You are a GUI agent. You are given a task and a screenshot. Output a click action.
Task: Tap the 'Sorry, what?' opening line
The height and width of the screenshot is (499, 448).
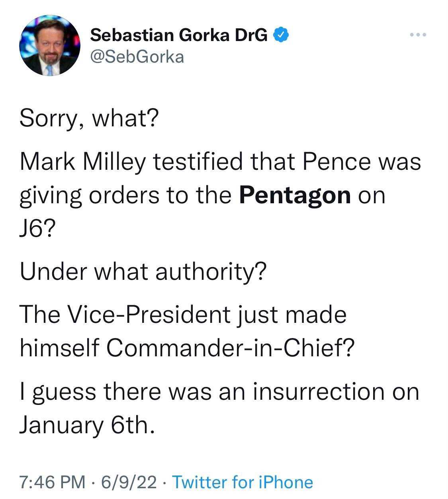tap(89, 119)
